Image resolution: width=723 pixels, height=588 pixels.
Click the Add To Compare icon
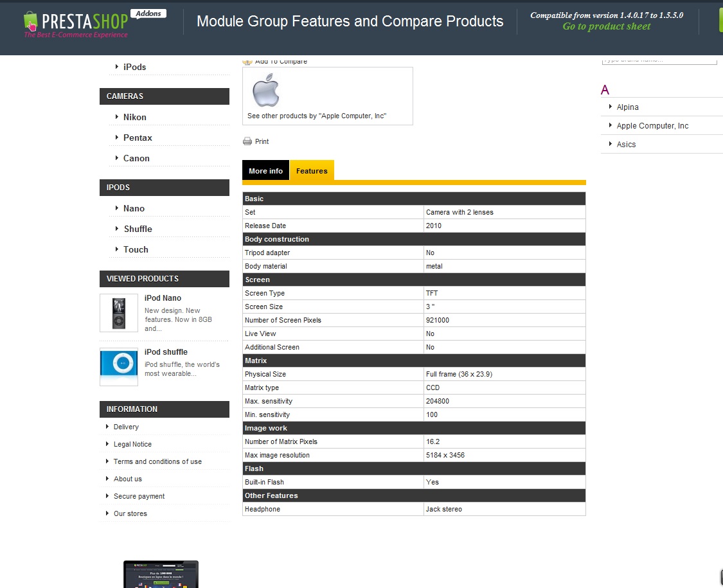pyautogui.click(x=247, y=62)
